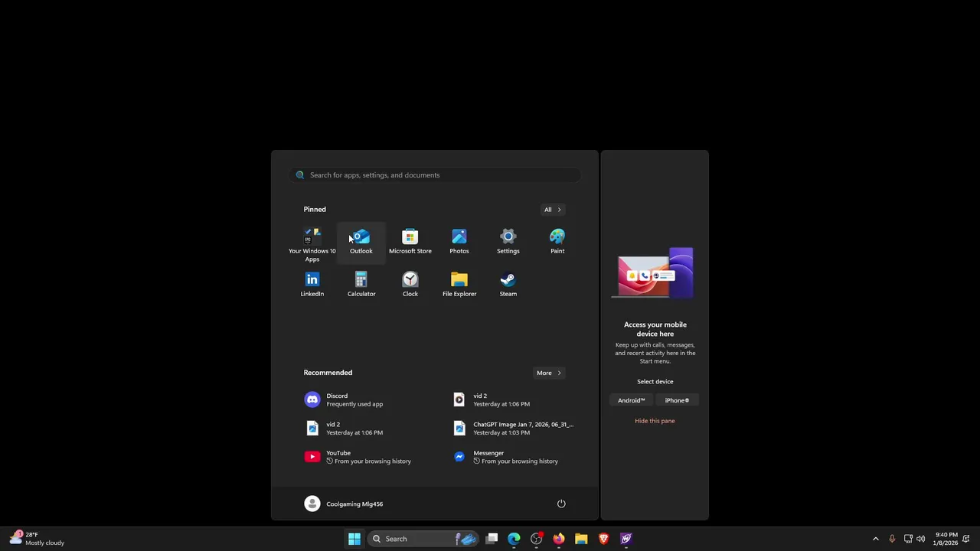
Task: Select iPhone device button
Action: [x=677, y=400]
